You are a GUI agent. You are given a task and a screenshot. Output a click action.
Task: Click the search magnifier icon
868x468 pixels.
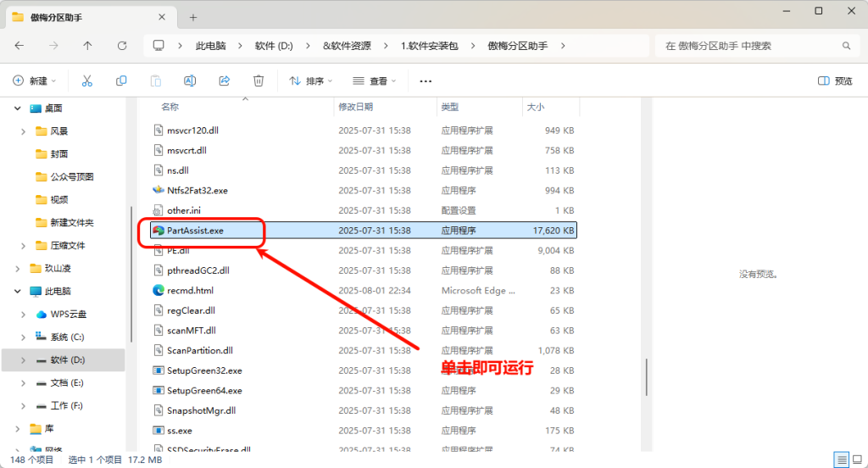[x=847, y=46]
